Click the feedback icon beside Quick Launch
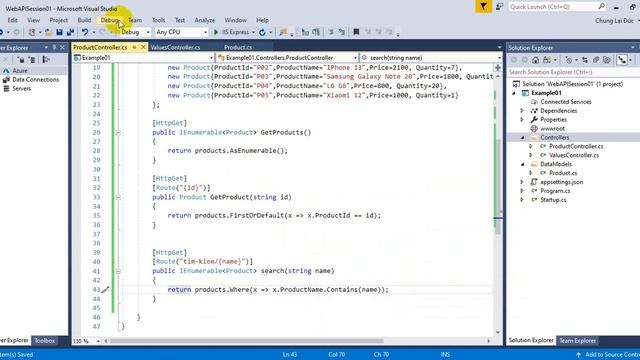Image resolution: width=640 pixels, height=360 pixels. point(500,7)
